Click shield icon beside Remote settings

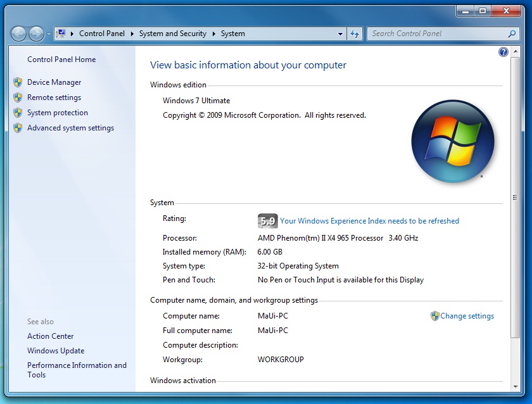click(x=18, y=98)
